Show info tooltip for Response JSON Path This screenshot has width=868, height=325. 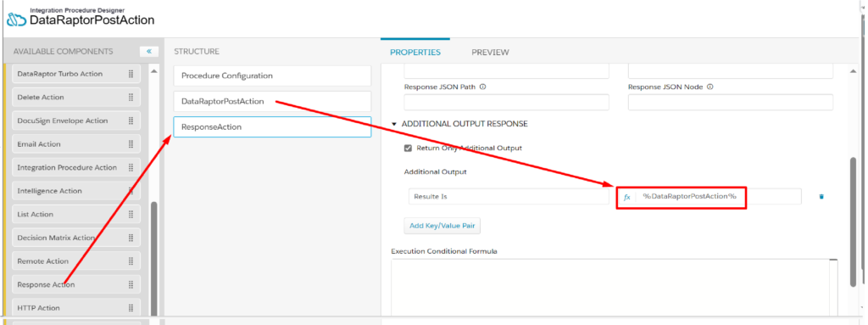[x=482, y=87]
